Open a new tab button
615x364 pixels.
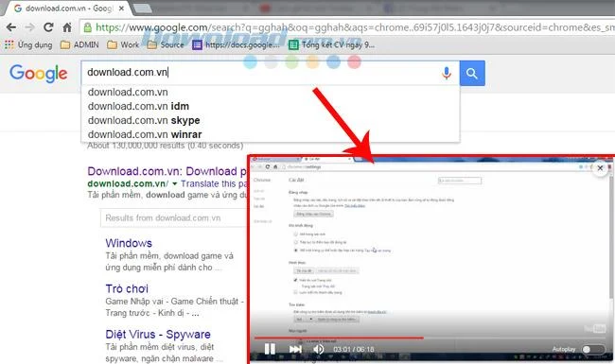tap(142, 8)
